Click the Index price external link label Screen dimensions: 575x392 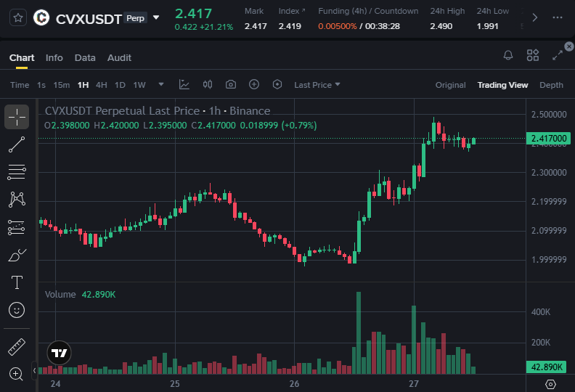[x=292, y=11]
